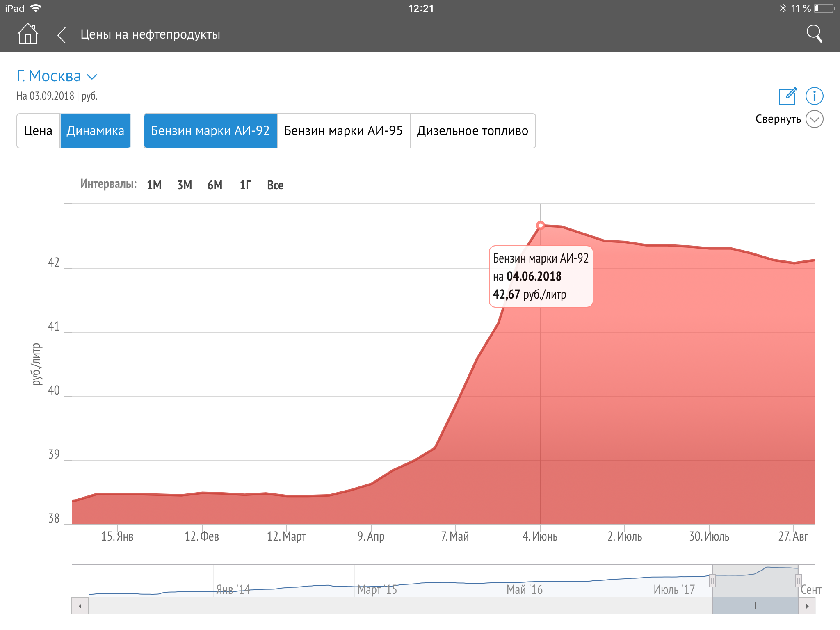Image resolution: width=840 pixels, height=630 pixels.
Task: Select Бензин марки АИ-92 fuel
Action: (210, 131)
